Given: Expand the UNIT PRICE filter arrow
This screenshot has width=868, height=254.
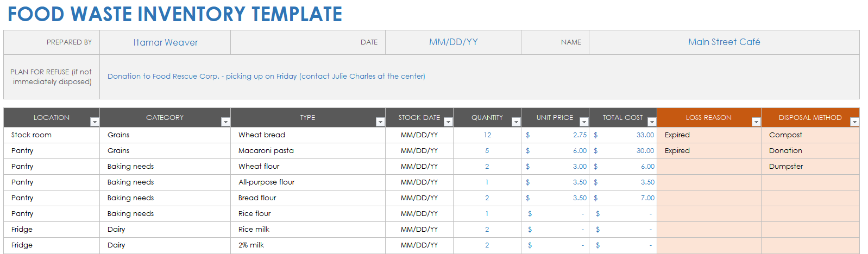Looking at the screenshot, I should point(584,122).
